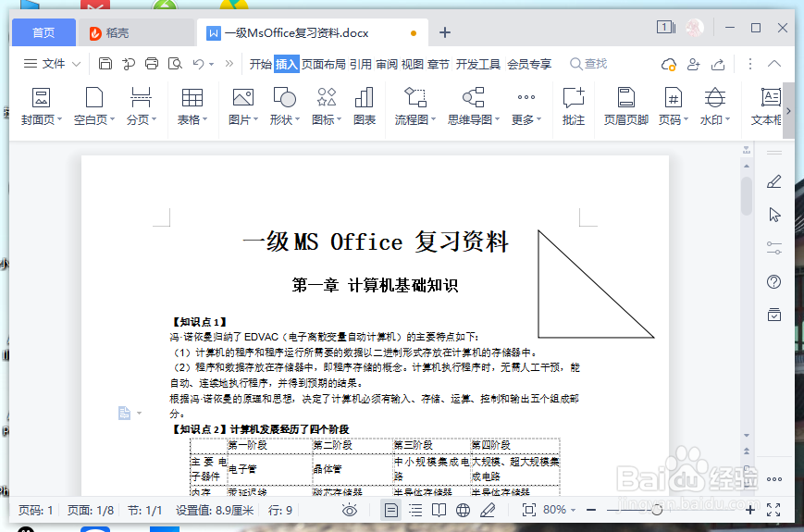This screenshot has width=804, height=532.
Task: Add a watermark (水印)
Action: point(715,106)
